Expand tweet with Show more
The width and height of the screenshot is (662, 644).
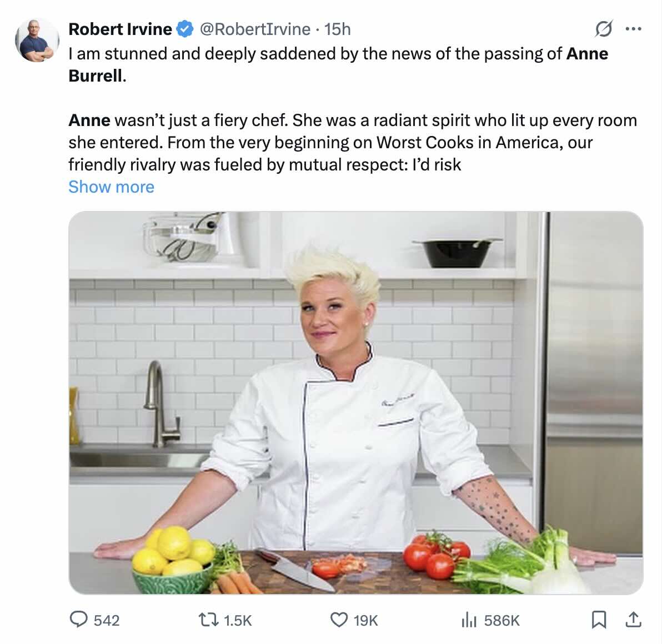point(112,187)
